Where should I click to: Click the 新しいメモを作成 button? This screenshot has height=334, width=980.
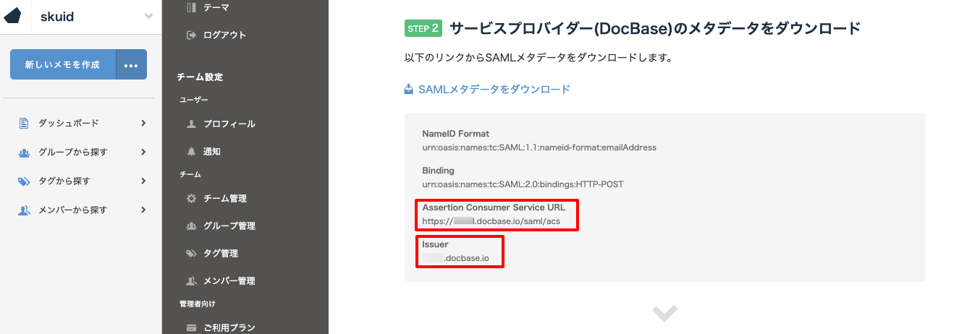62,64
